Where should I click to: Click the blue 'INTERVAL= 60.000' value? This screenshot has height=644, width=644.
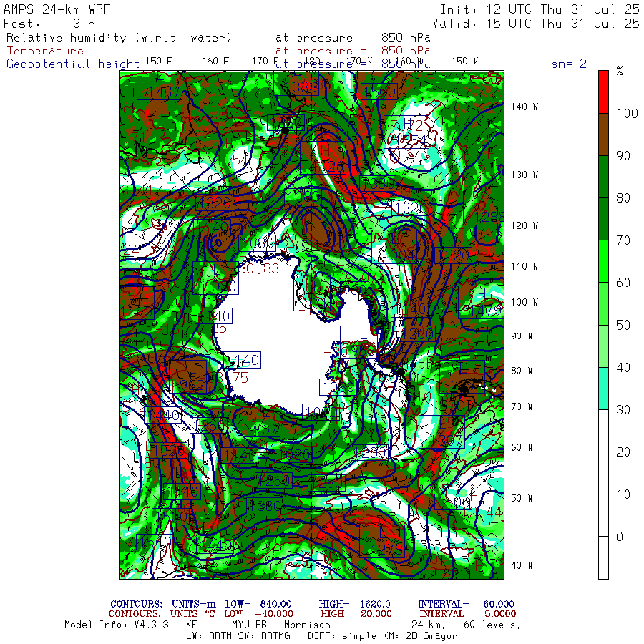coord(466,604)
